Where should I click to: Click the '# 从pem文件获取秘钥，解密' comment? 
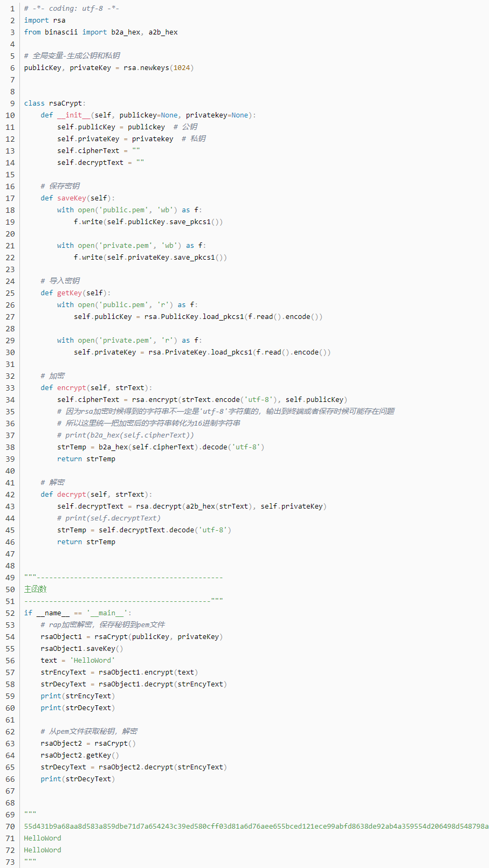point(89,732)
